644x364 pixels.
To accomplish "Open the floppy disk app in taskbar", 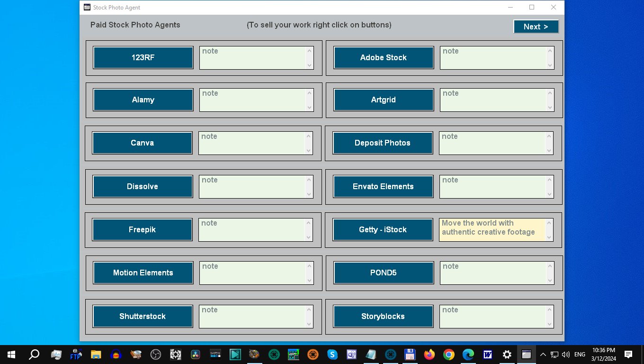I will tap(410, 354).
